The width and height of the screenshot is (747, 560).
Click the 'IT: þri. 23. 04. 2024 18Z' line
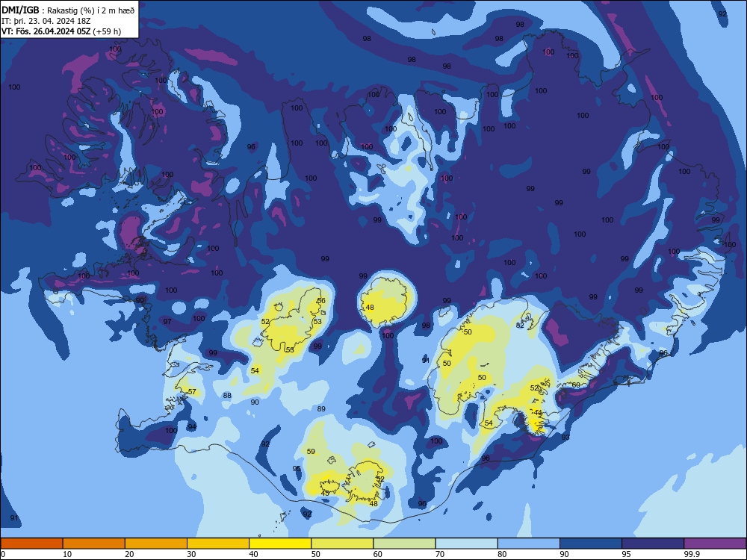[x=46, y=21]
